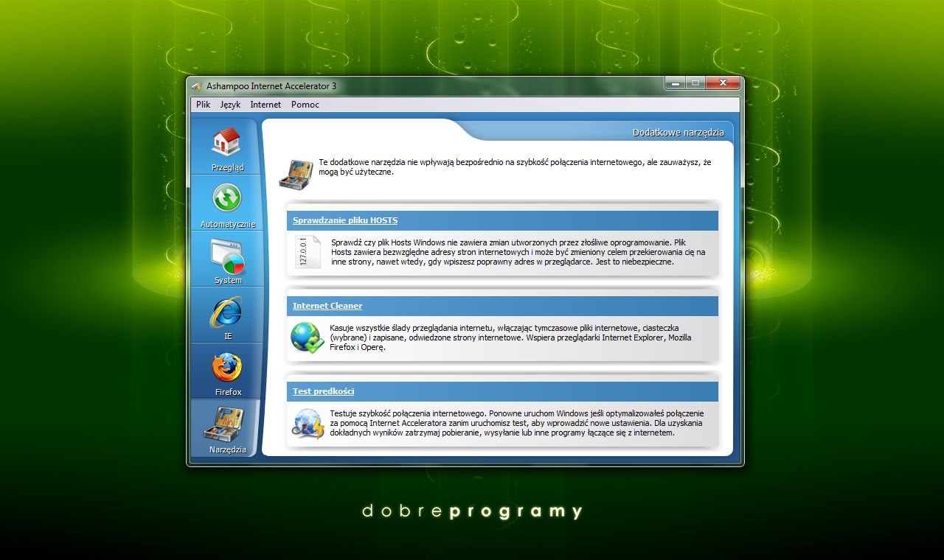944x560 pixels.
Task: Start the Test prędkości link
Action: coord(324,391)
